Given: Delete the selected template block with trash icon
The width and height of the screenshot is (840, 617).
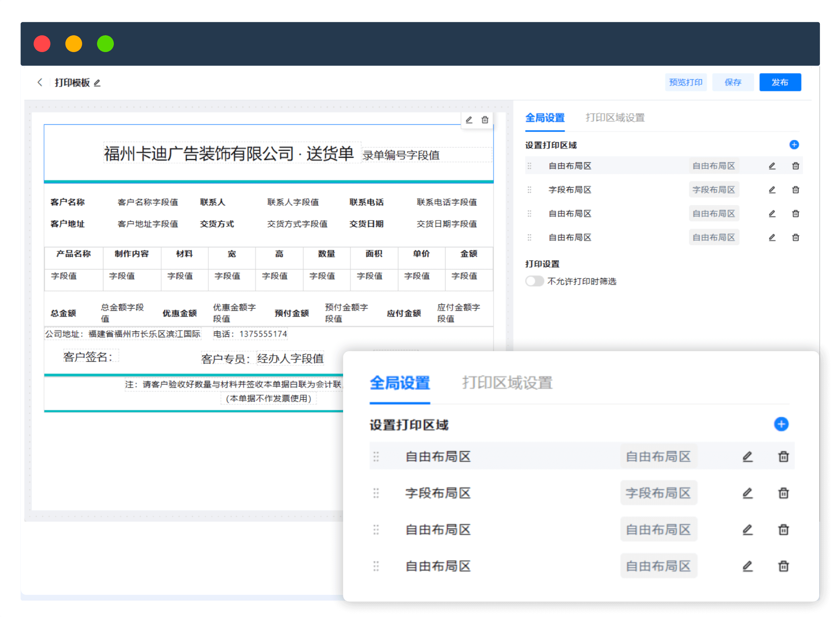Looking at the screenshot, I should [485, 120].
